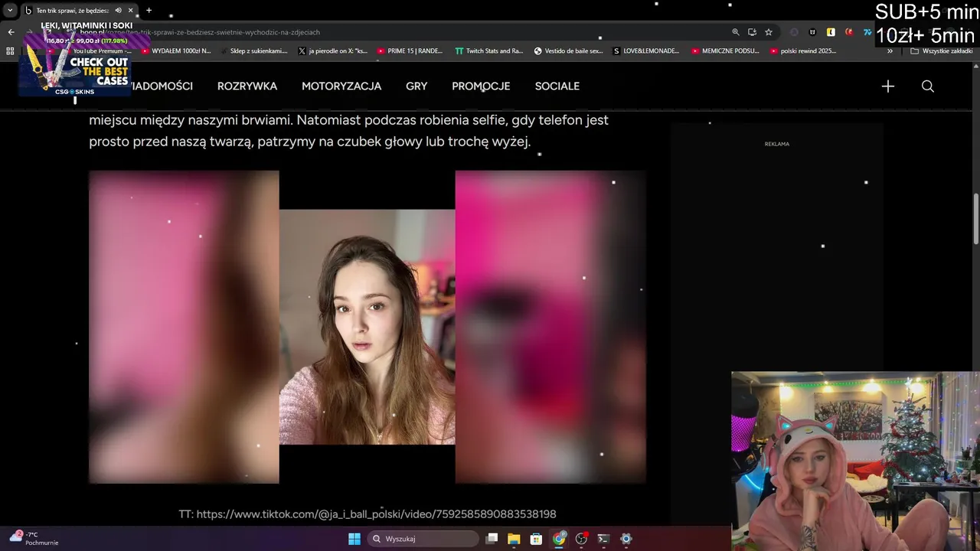Open the weather widget showing -7°C
Viewport: 980px width, 551px height.
[34, 538]
